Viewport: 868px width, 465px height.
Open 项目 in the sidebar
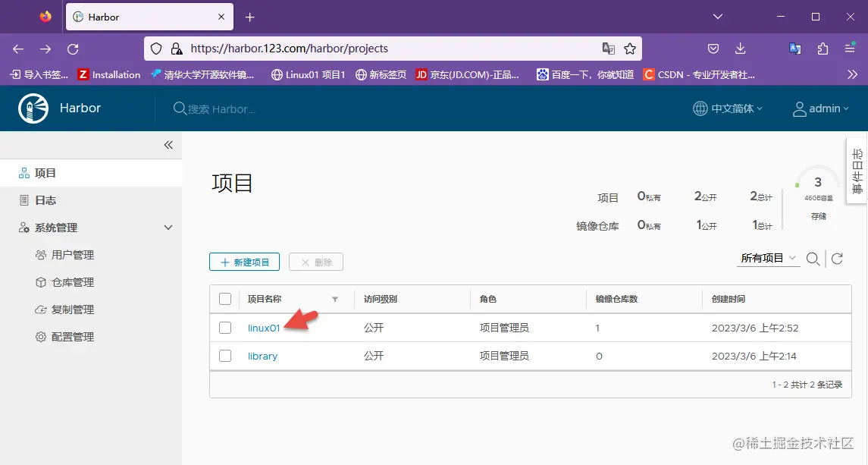pyautogui.click(x=91, y=173)
